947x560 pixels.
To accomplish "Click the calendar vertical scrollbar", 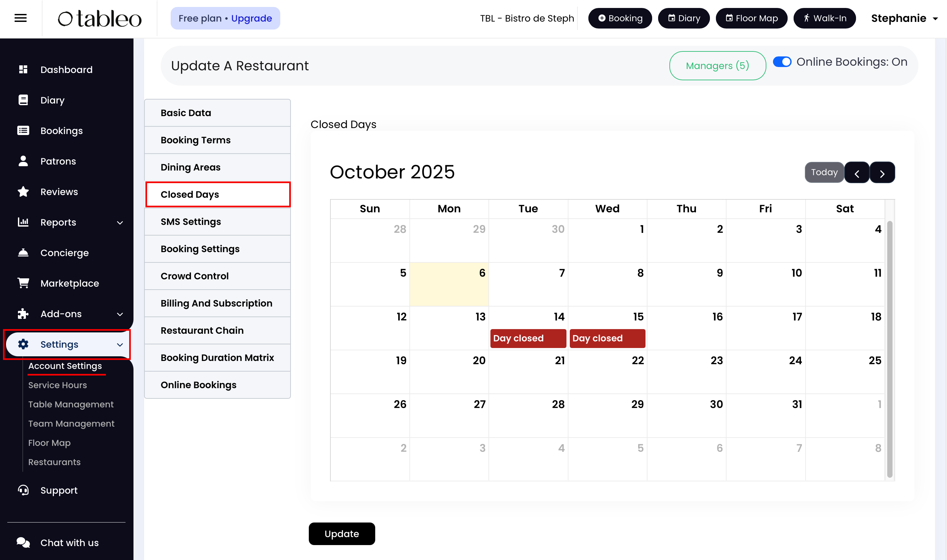I will [x=889, y=349].
